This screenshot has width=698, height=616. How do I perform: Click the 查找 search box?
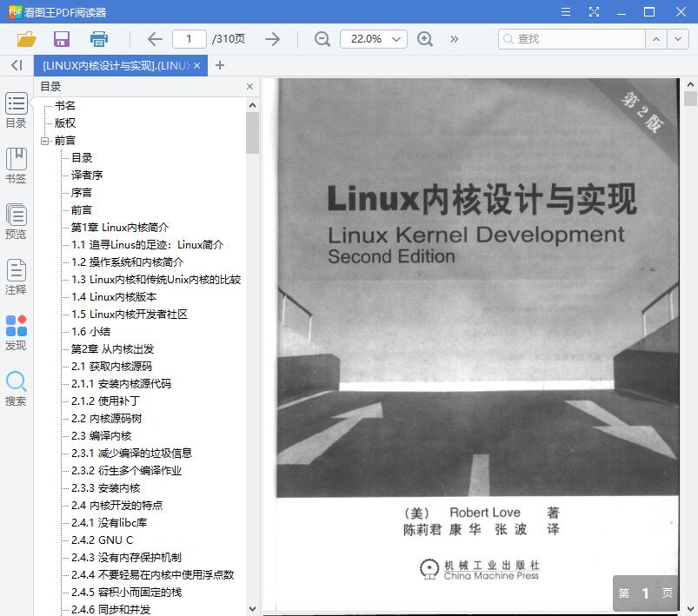572,39
